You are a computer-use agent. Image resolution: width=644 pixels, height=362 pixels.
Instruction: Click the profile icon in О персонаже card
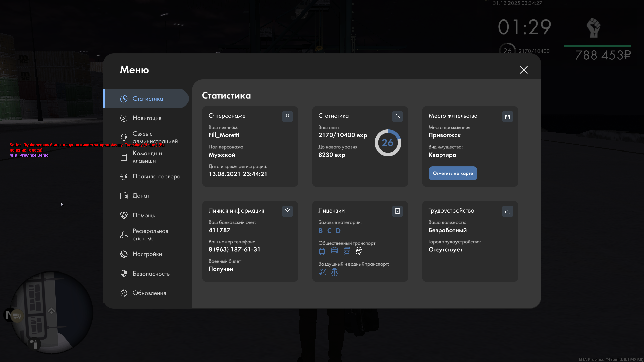coord(287,117)
